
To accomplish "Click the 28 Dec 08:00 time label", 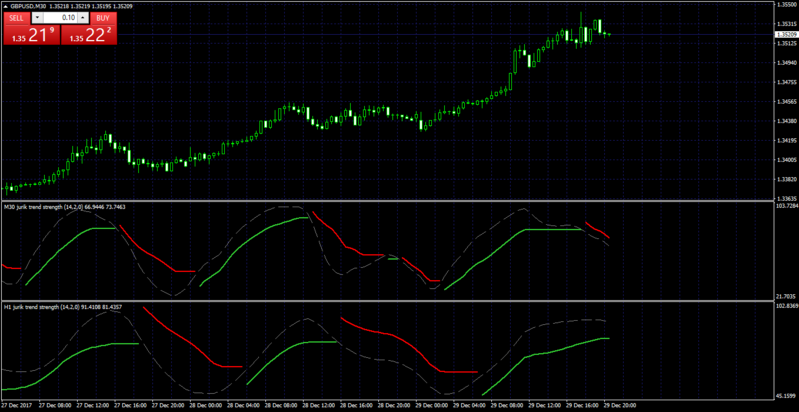I will 279,406.
